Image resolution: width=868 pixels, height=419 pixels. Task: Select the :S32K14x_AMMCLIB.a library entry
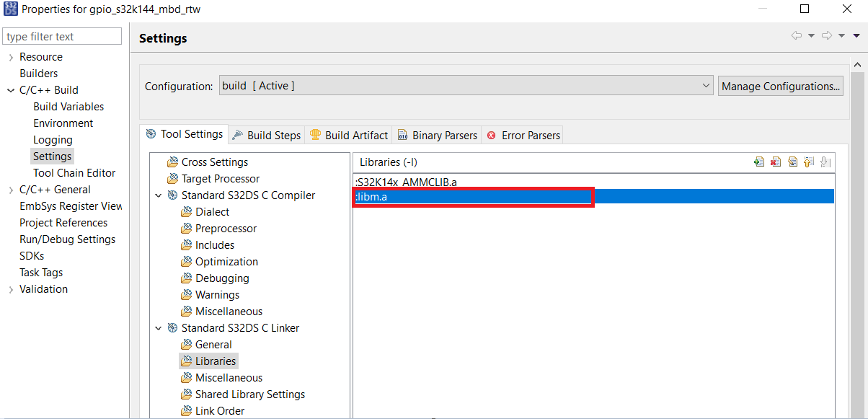click(406, 182)
